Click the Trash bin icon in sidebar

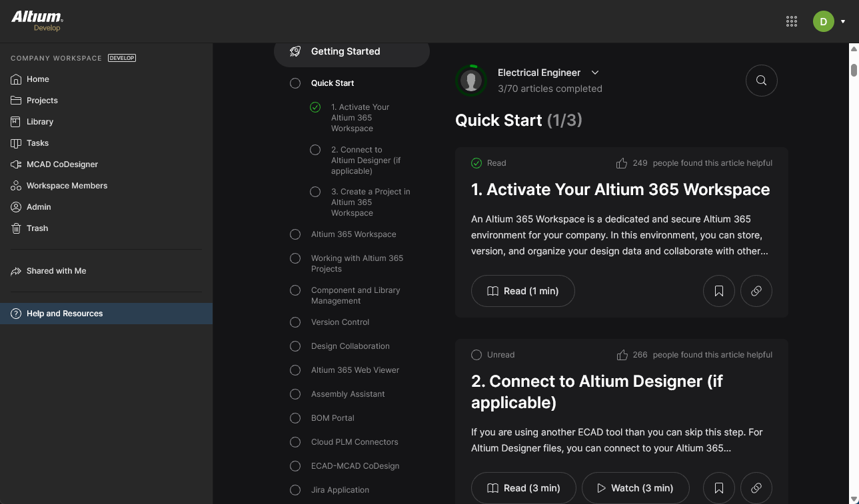coord(16,228)
